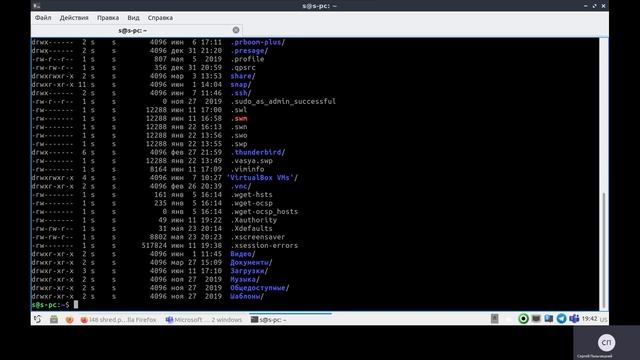Open the Файл menu

coord(43,18)
